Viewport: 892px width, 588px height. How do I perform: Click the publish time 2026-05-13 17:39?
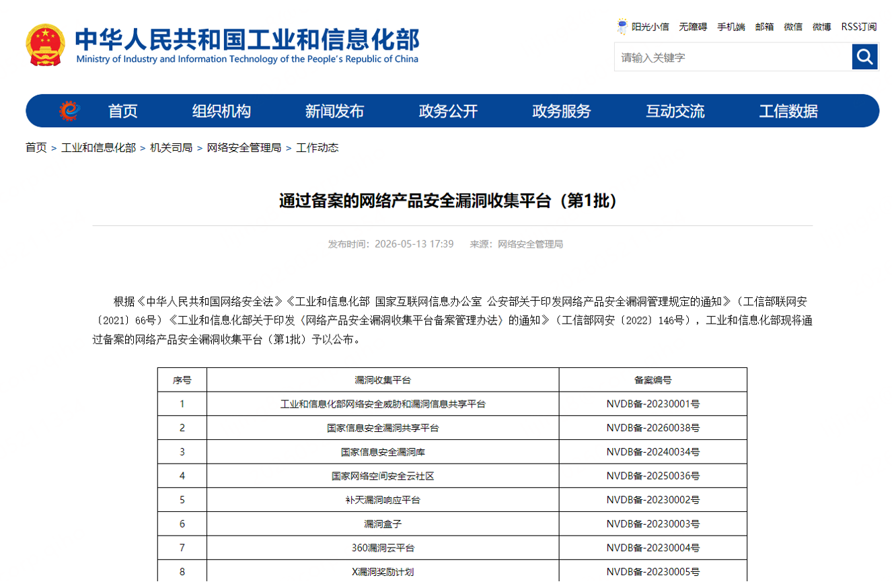click(x=414, y=244)
